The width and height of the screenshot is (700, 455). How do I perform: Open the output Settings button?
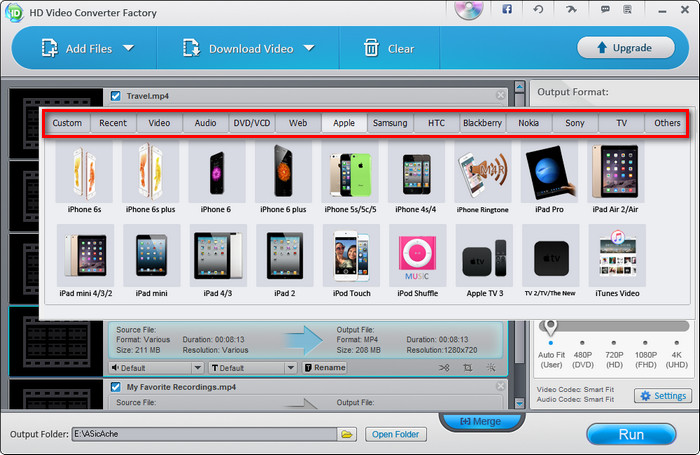click(x=663, y=396)
